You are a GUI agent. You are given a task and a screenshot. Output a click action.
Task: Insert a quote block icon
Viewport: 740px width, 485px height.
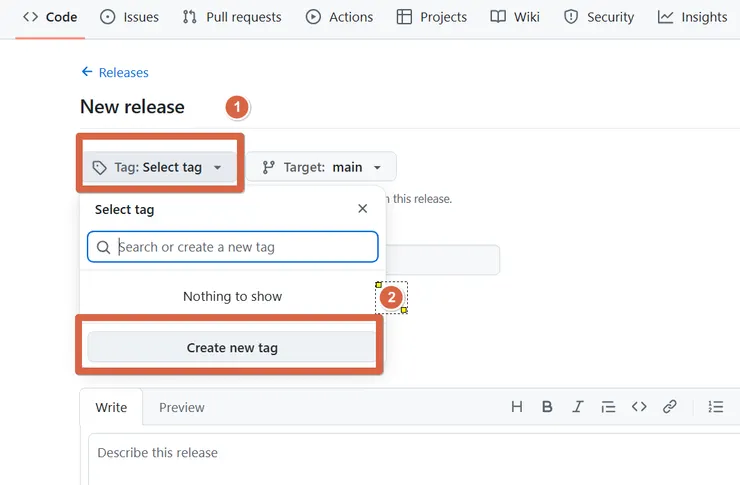608,407
